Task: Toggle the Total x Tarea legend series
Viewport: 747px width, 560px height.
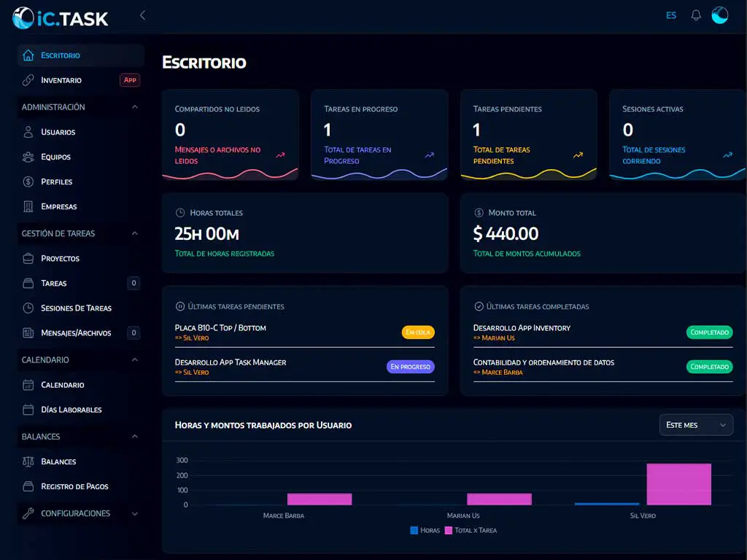Action: coord(471,530)
